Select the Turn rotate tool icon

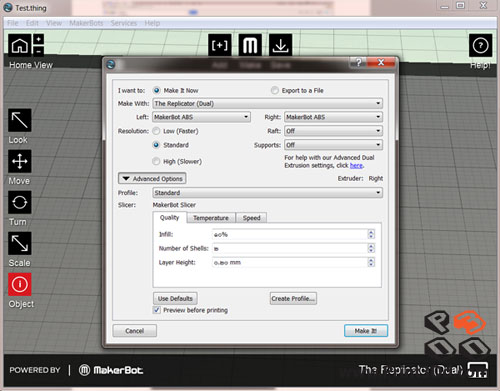20,202
